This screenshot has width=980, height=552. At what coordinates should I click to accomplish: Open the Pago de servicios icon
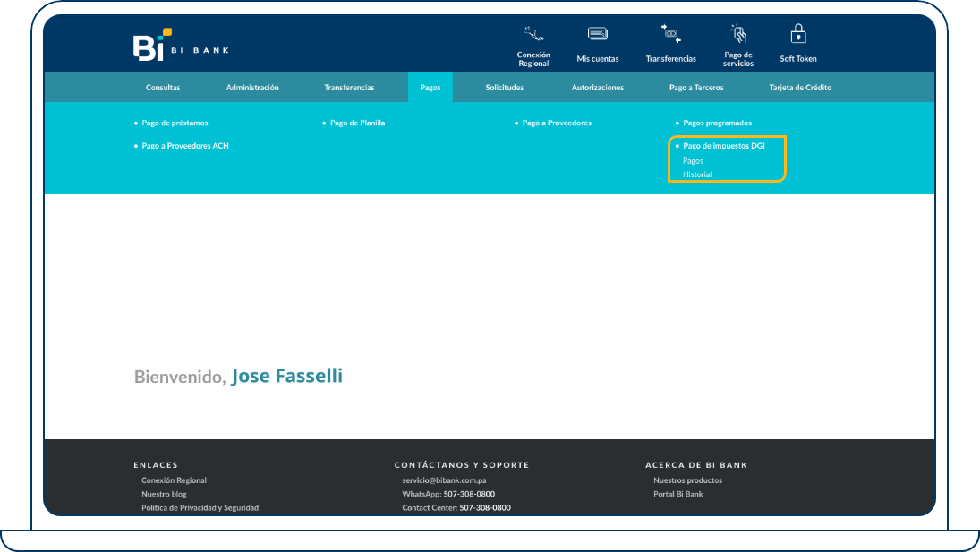pos(738,35)
